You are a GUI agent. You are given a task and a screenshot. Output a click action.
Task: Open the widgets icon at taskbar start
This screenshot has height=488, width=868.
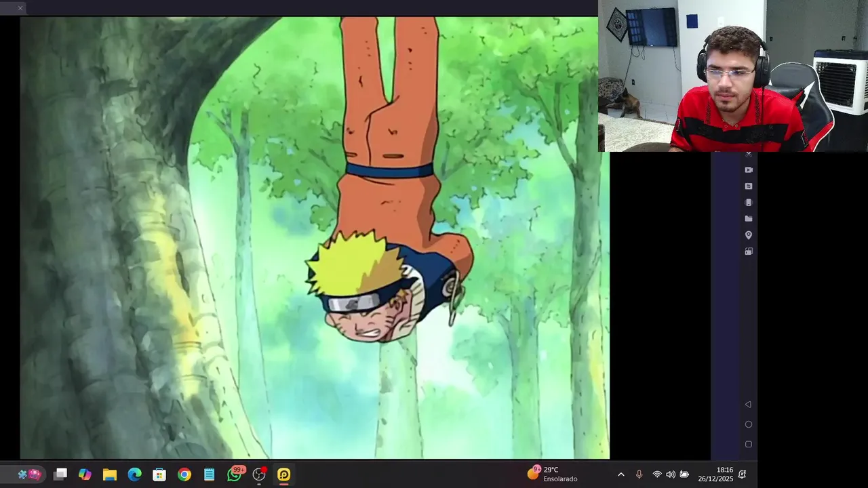[28, 474]
